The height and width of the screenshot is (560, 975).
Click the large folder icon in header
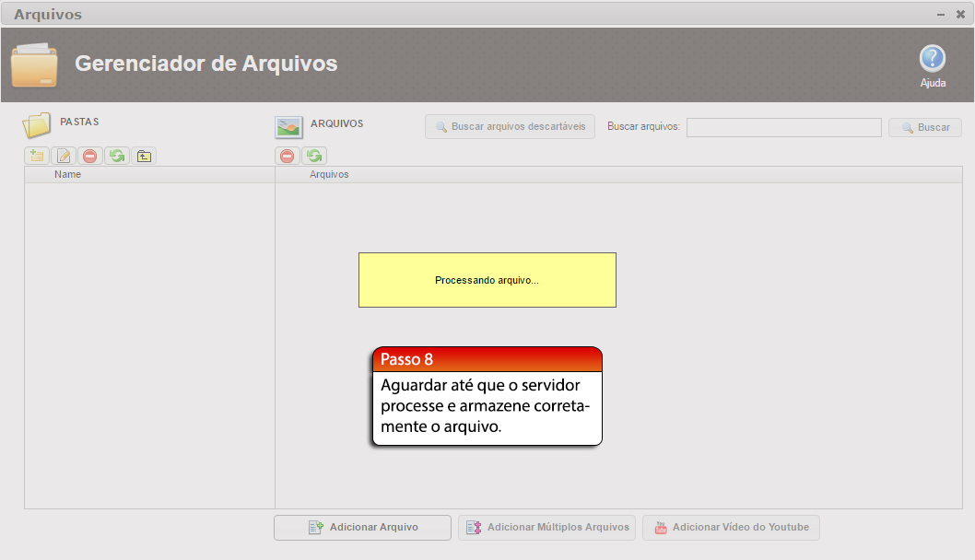click(x=34, y=64)
